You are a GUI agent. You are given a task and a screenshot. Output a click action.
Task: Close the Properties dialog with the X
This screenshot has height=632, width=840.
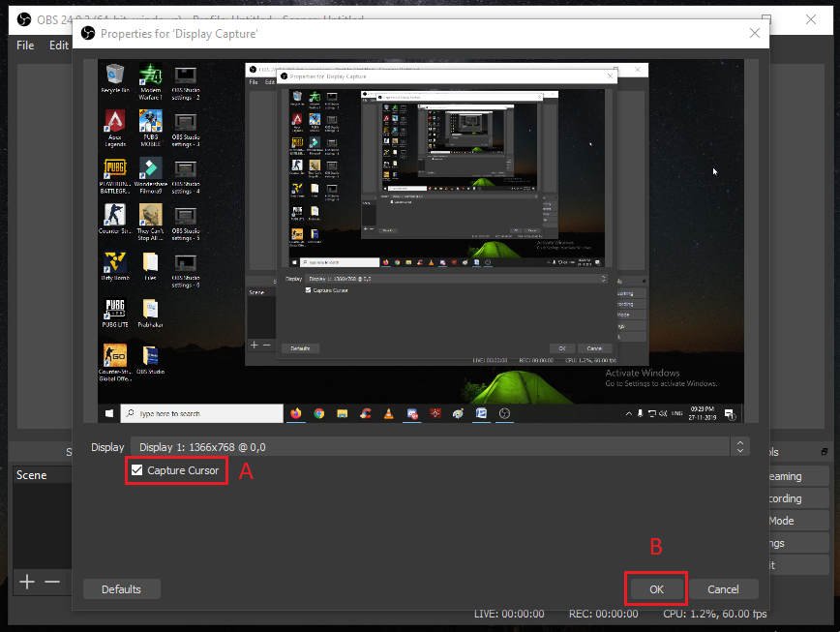755,33
